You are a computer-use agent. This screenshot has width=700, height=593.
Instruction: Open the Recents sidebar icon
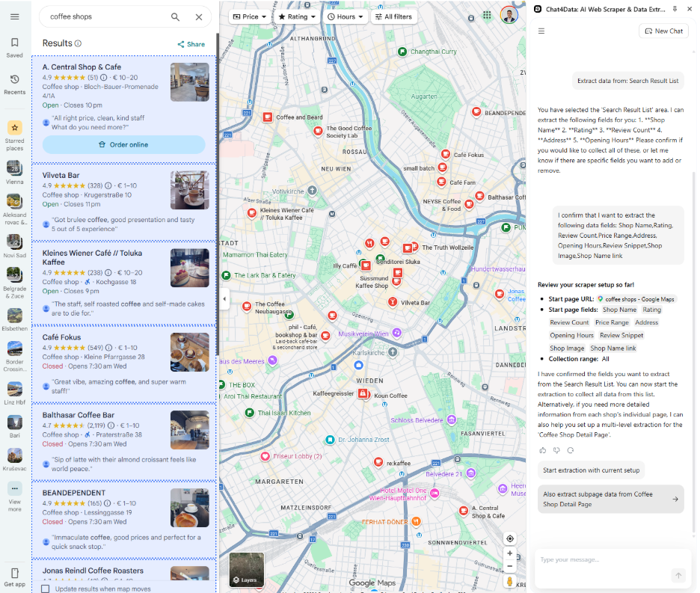coord(15,84)
